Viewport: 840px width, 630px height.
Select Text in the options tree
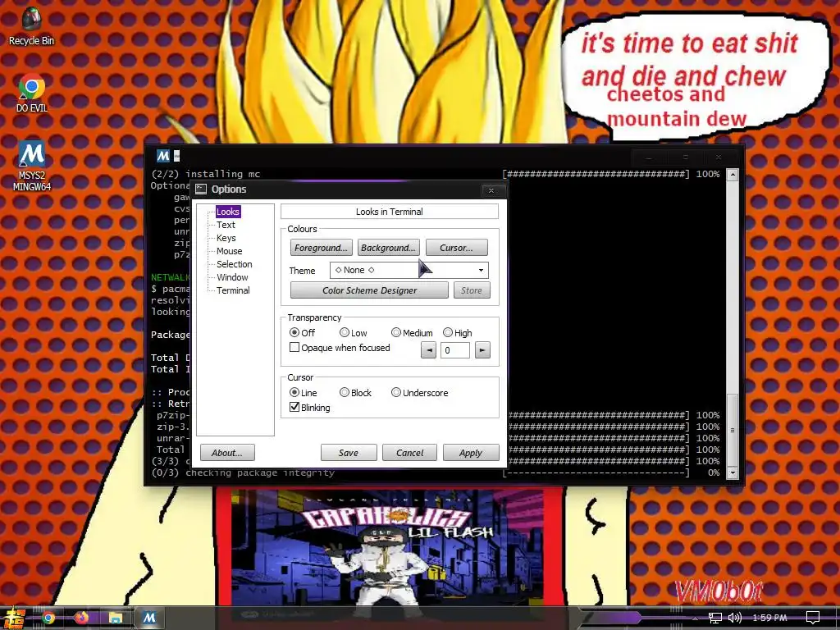(x=226, y=225)
